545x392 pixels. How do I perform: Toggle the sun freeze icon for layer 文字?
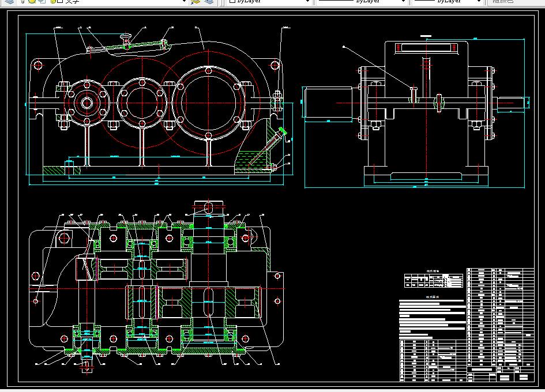coord(32,1)
